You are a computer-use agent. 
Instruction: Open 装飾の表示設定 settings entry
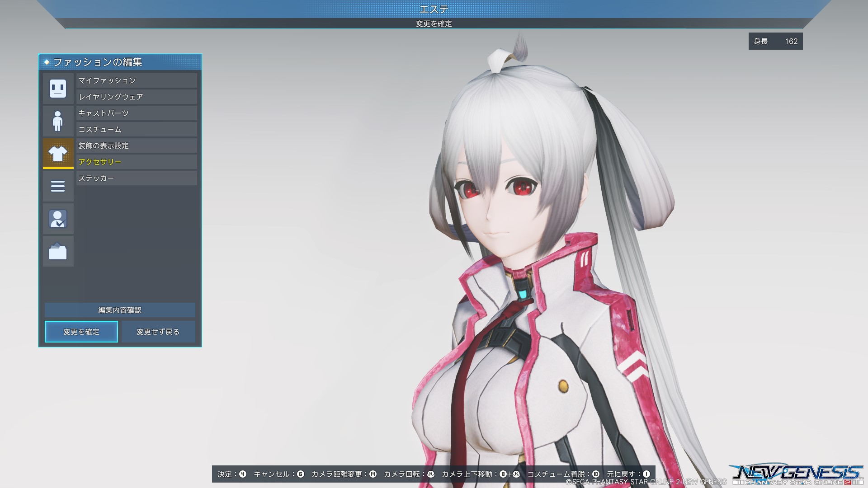(136, 145)
